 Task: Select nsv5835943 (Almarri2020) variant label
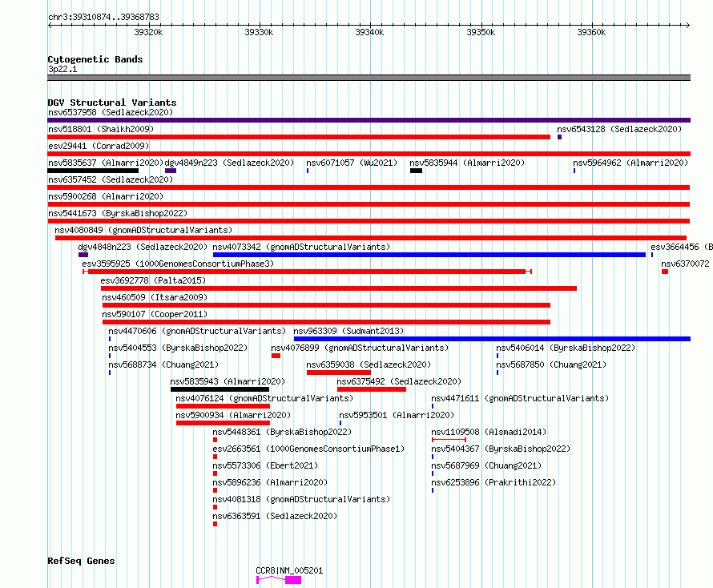[x=228, y=381]
